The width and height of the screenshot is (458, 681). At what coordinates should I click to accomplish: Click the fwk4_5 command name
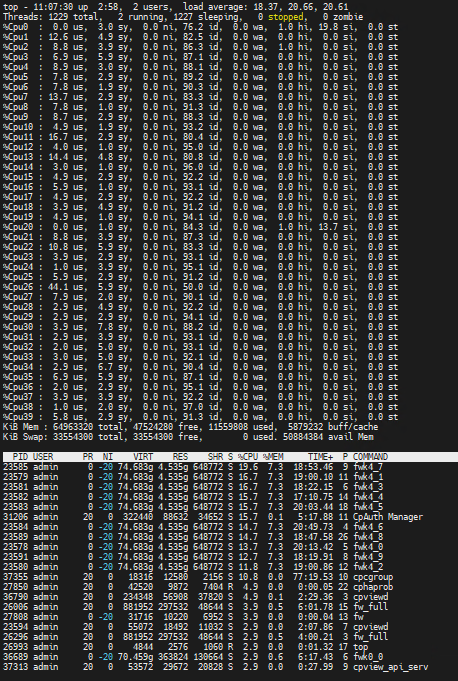click(x=368, y=506)
